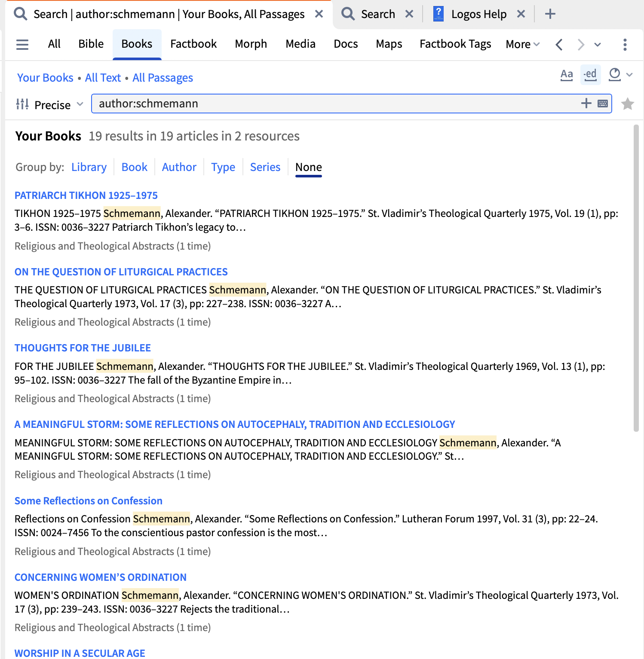Viewport: 644px width, 659px height.
Task: Open the on-screen keyboard icon in search box
Action: 603,104
